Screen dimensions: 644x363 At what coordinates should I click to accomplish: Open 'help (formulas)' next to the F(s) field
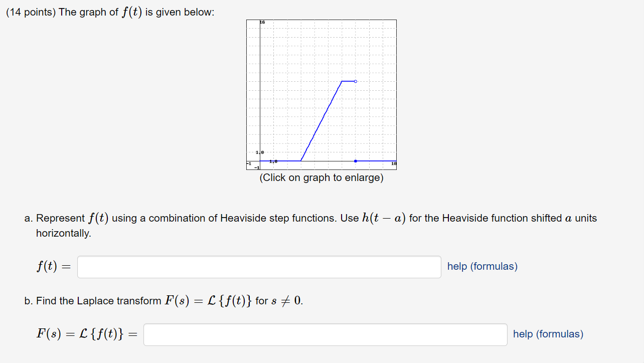(x=548, y=334)
